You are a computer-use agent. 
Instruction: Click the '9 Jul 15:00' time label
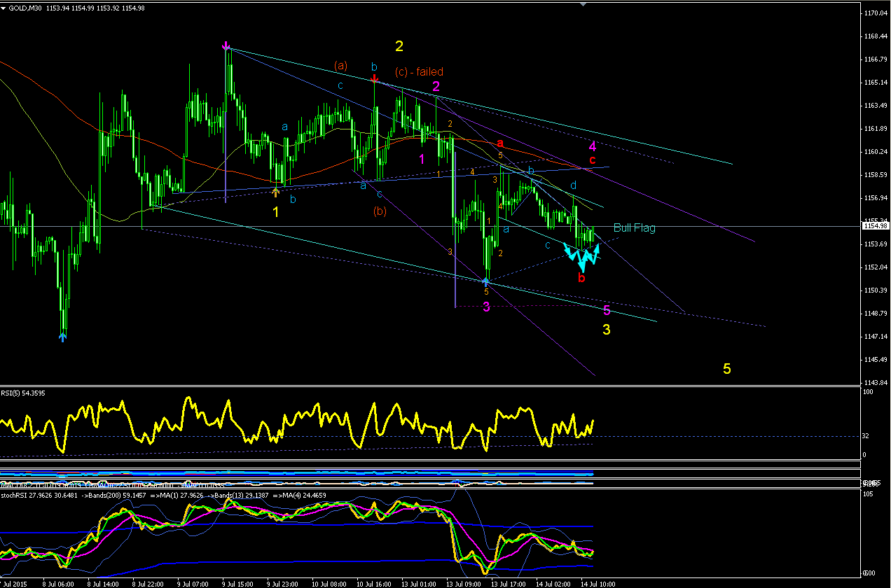(238, 583)
